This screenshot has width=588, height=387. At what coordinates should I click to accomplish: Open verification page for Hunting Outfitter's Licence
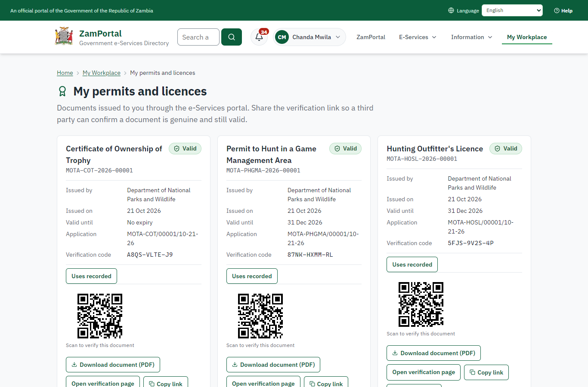(x=424, y=372)
